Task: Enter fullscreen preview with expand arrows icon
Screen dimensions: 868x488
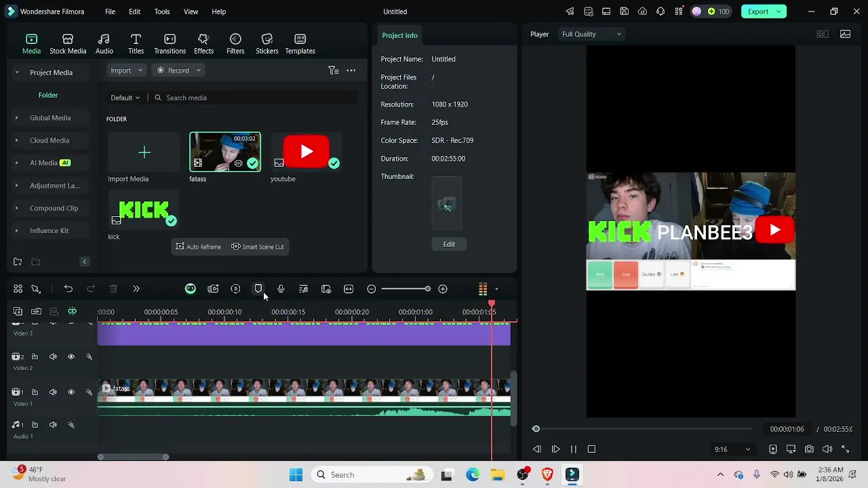Action: point(846,449)
